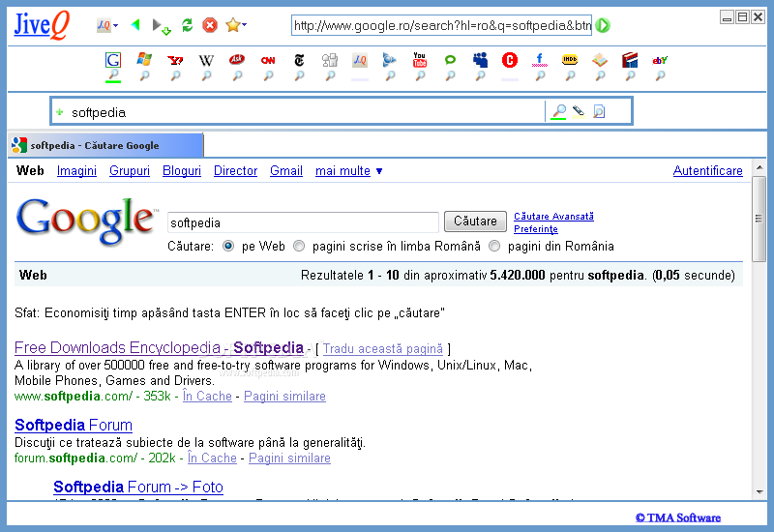Open the 'Softpedia Forum' result link
Image resolution: width=774 pixels, height=532 pixels.
[74, 425]
